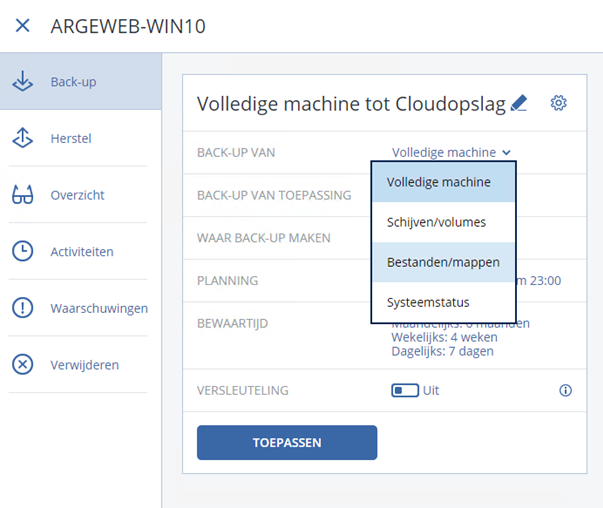Click the ARGEWEB-WIN10 machine title
Image resolution: width=603 pixels, height=508 pixels.
coord(128,26)
